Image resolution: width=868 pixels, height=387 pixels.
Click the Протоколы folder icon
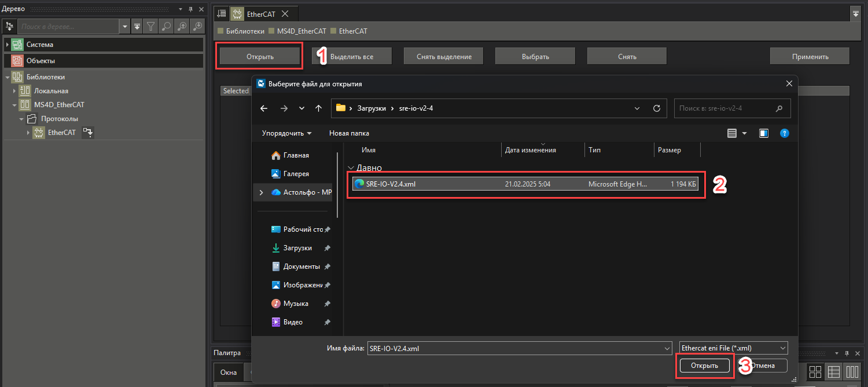coord(32,119)
